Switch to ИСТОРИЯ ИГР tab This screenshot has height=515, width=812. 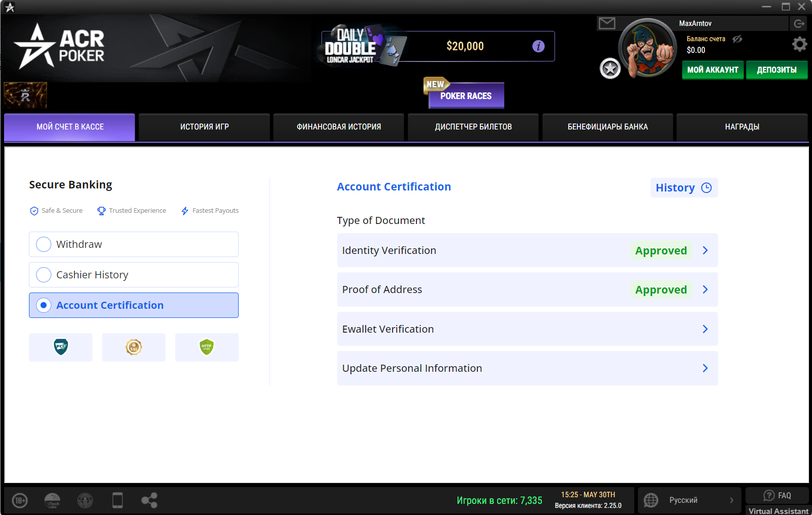pyautogui.click(x=204, y=127)
